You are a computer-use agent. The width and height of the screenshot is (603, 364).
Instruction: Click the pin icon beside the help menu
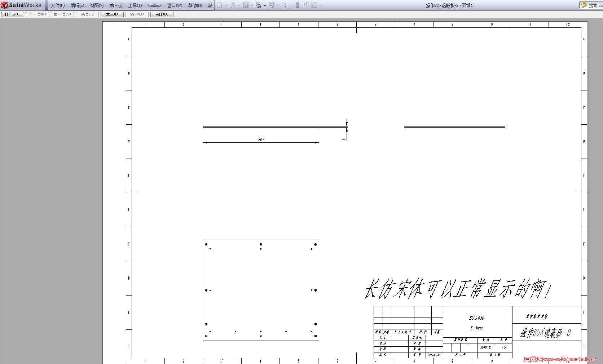click(210, 5)
